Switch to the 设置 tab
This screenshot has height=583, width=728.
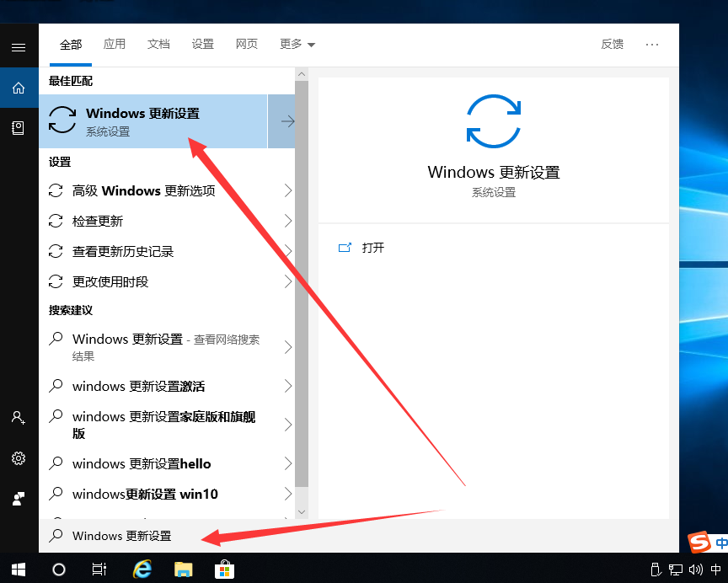[x=203, y=44]
